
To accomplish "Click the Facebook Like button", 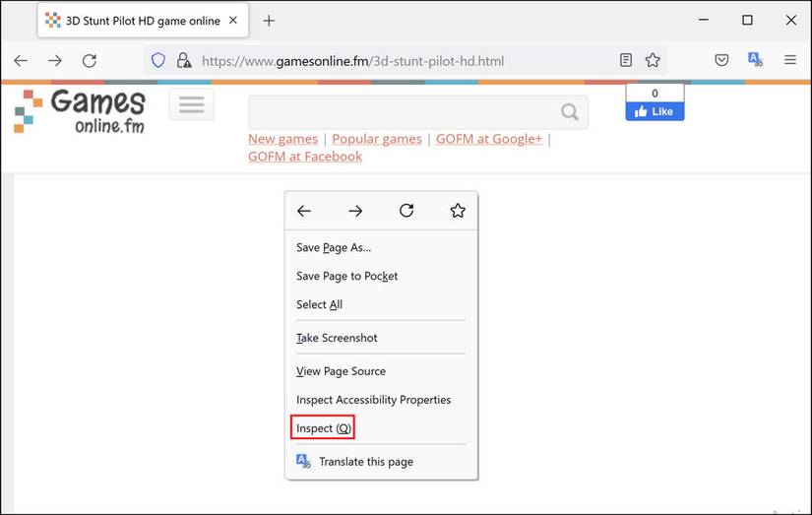I will [x=655, y=111].
